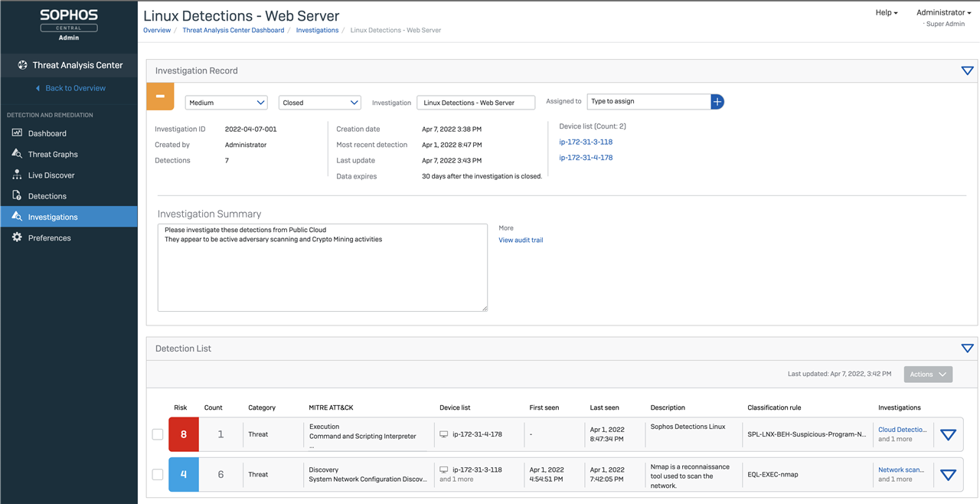Expand the risk 8 detection row details
The height and width of the screenshot is (504, 980).
coord(948,435)
